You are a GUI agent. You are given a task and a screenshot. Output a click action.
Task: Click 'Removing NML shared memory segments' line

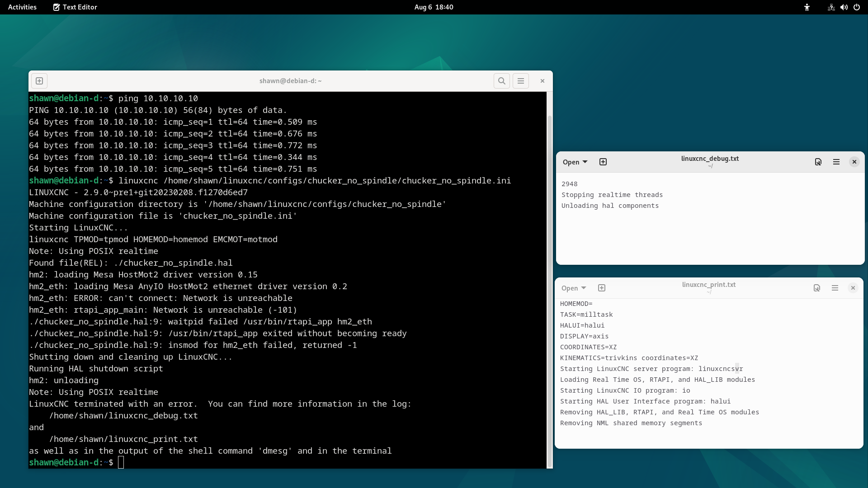coord(631,423)
